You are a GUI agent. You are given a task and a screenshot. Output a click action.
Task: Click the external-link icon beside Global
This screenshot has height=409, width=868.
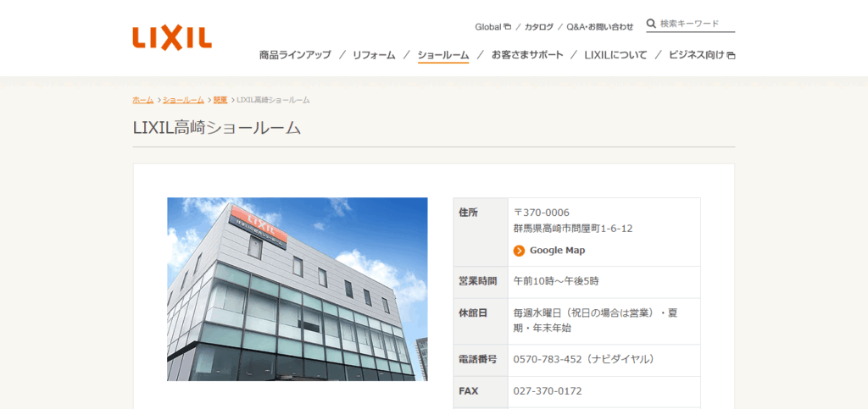tap(507, 26)
